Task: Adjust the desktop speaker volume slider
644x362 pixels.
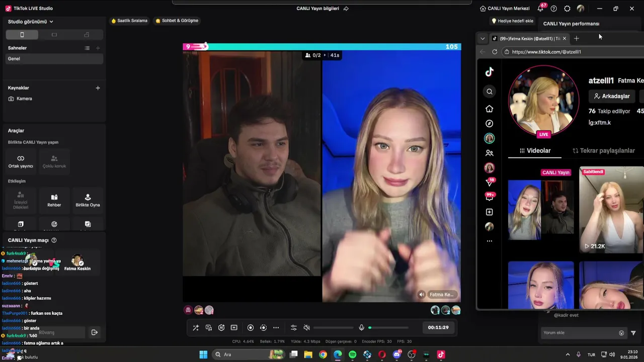Action: (x=333, y=328)
